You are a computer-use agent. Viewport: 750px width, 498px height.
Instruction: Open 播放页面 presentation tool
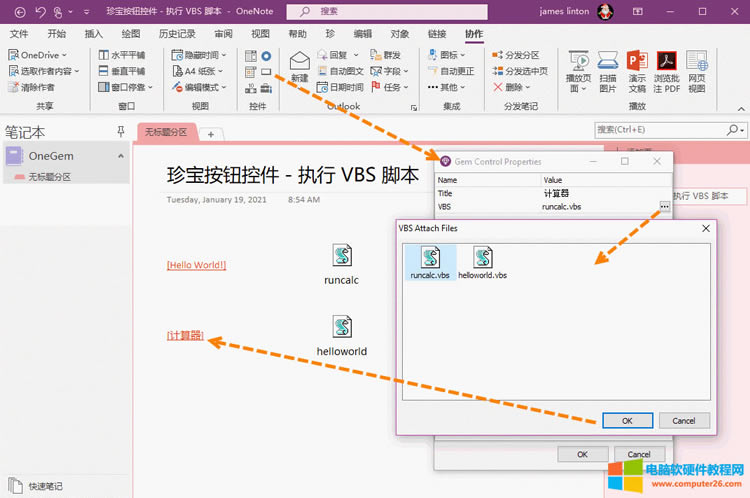coord(577,70)
